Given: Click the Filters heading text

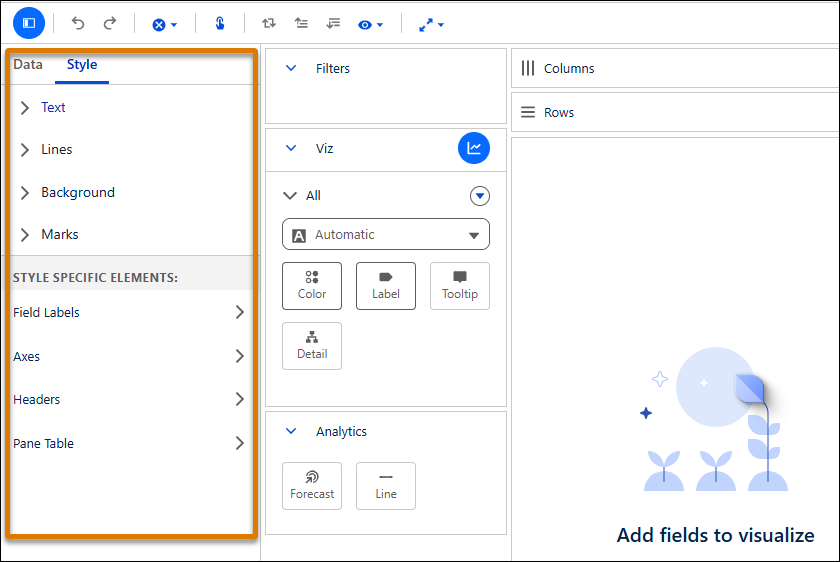Looking at the screenshot, I should point(333,69).
